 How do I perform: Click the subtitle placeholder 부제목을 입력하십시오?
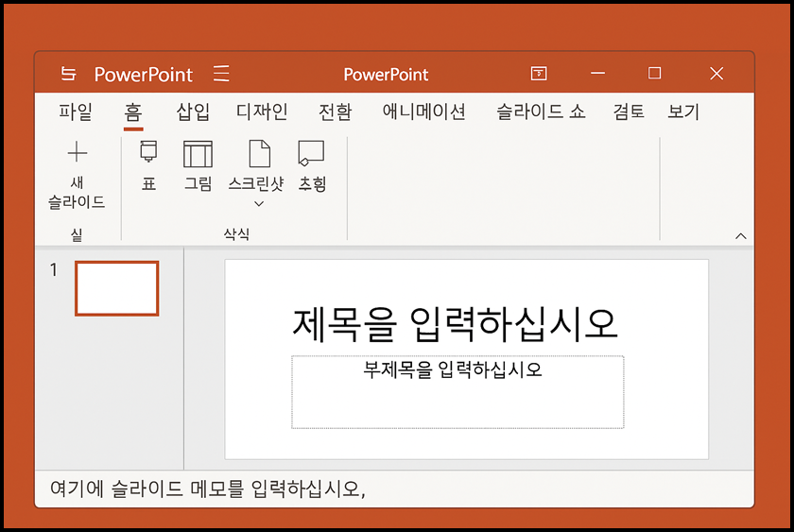pos(457,392)
